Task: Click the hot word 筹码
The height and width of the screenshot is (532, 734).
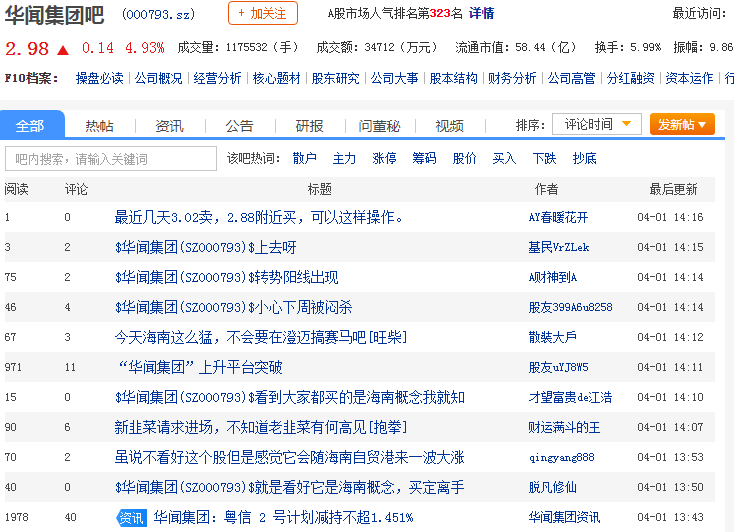Action: 424,158
